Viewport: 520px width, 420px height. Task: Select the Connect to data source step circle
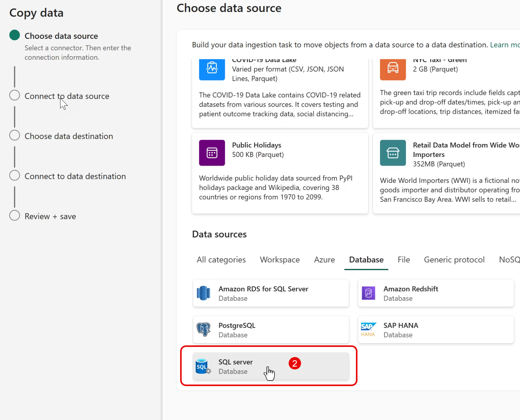(14, 95)
